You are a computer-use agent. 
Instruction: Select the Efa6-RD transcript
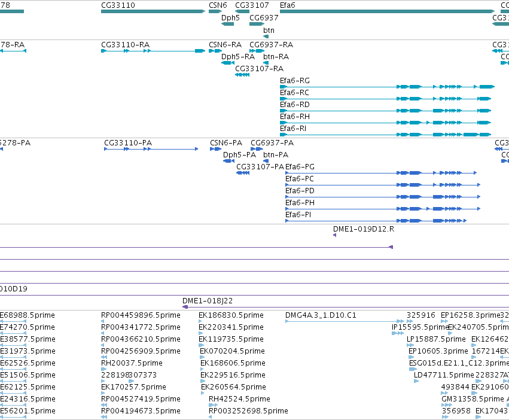[385, 111]
